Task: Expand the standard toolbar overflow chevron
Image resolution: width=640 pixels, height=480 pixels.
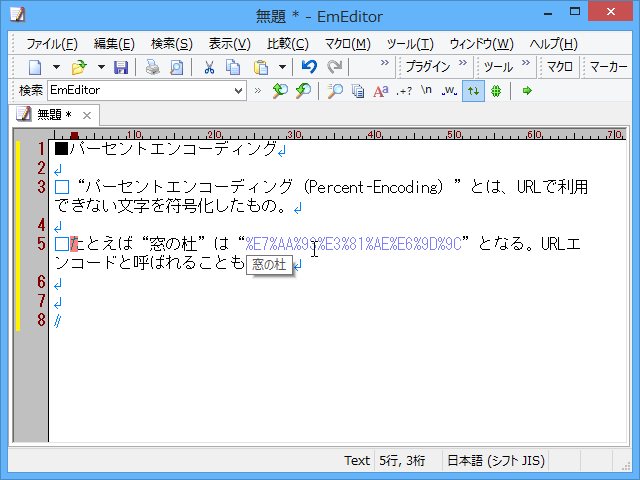Action: (384, 63)
